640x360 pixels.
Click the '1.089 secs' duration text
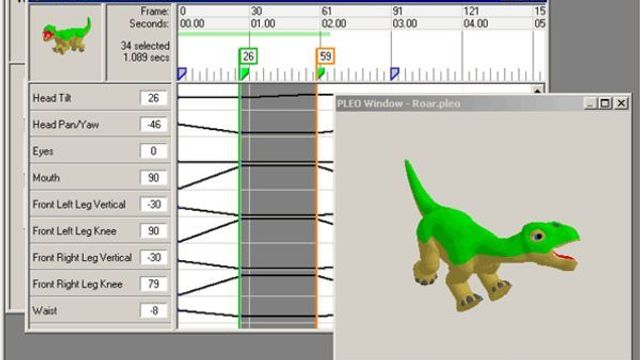[x=146, y=58]
